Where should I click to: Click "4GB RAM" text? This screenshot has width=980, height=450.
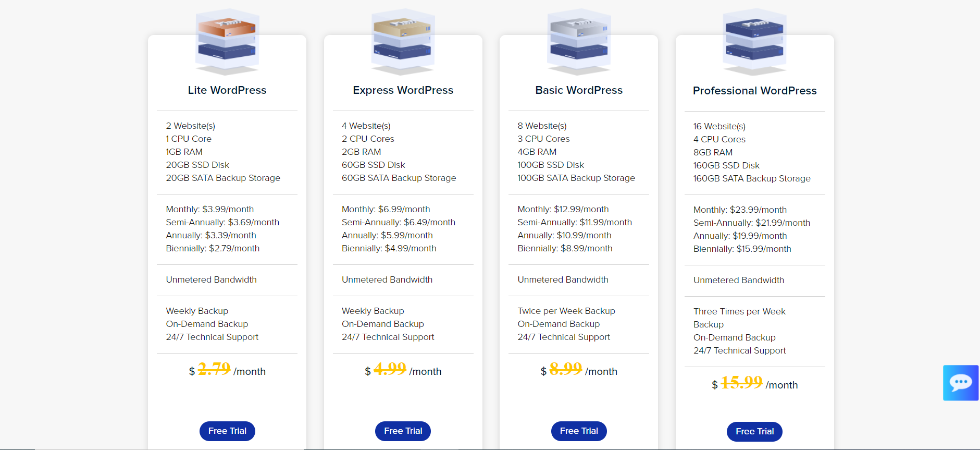pyautogui.click(x=537, y=152)
